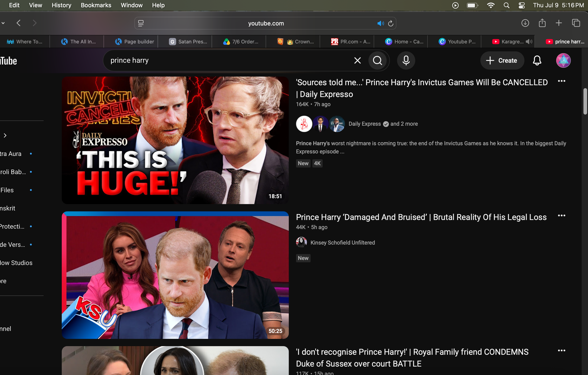Open the account avatar menu
This screenshot has height=375, width=588.
[x=563, y=60]
